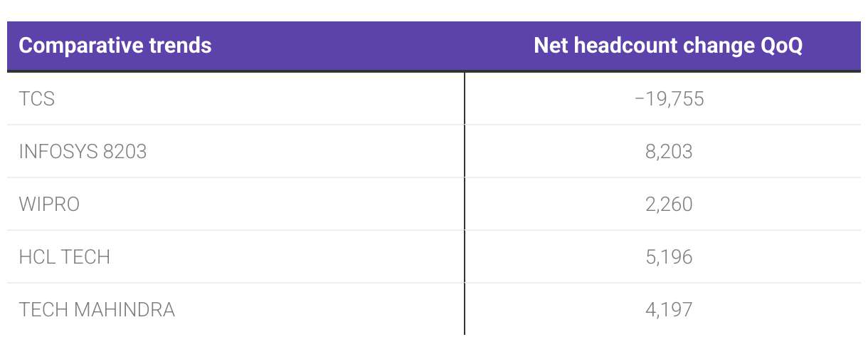
Task: Click the Comparative trends column header
Action: 115,46
